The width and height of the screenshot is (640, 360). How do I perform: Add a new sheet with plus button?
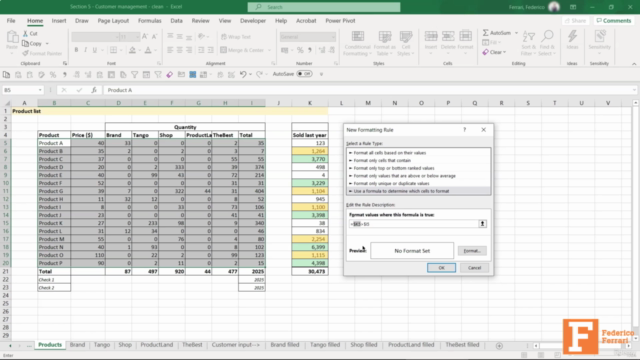[x=499, y=346]
